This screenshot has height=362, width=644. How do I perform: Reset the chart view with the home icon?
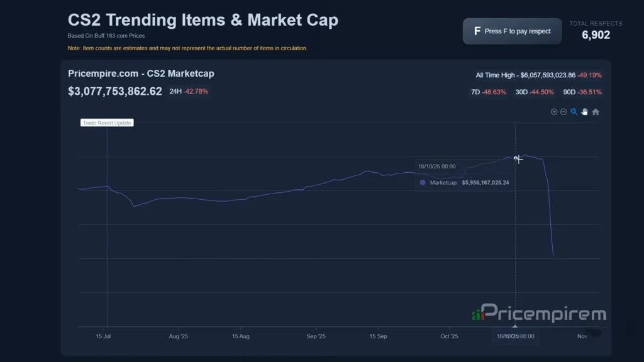pyautogui.click(x=596, y=112)
